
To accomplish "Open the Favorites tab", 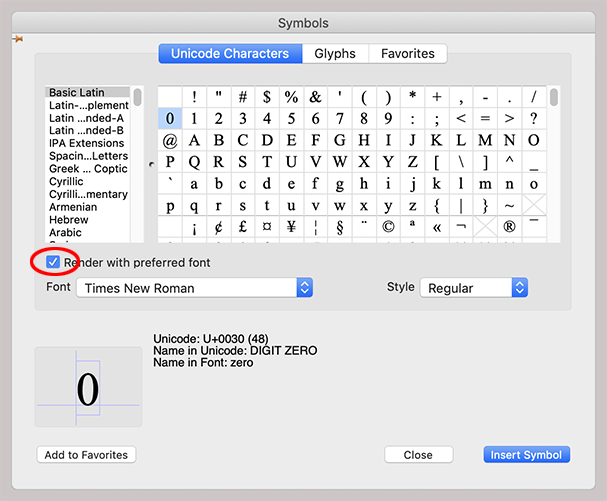I will point(407,54).
